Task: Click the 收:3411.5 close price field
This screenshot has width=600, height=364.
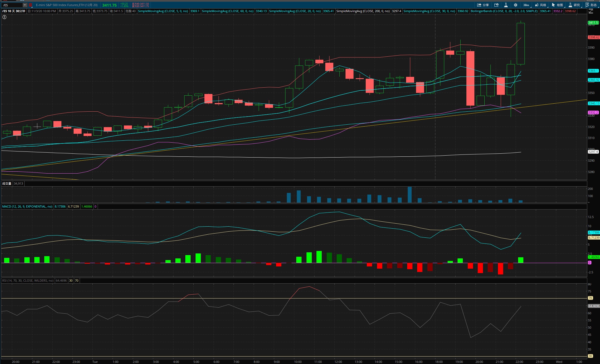Action: coord(116,11)
